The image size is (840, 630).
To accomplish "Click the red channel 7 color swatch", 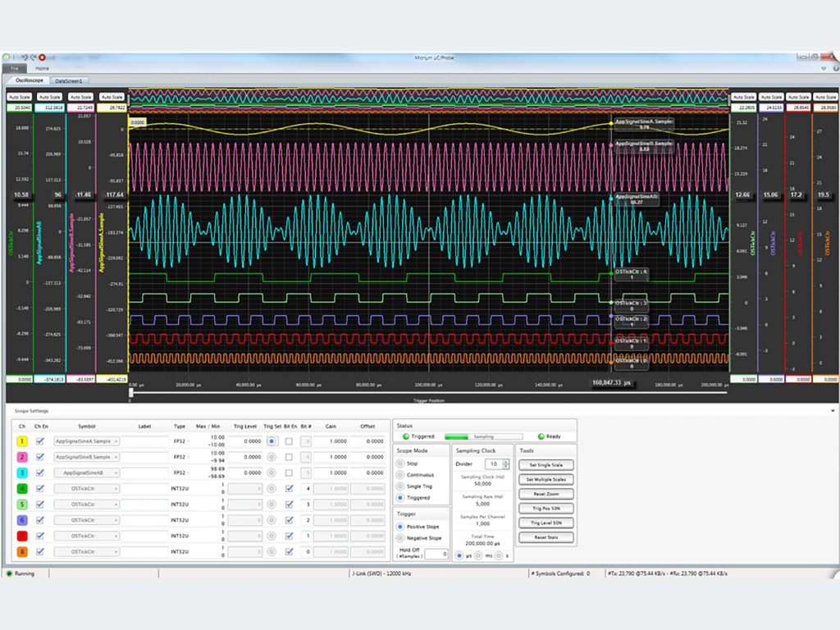I will click(22, 536).
